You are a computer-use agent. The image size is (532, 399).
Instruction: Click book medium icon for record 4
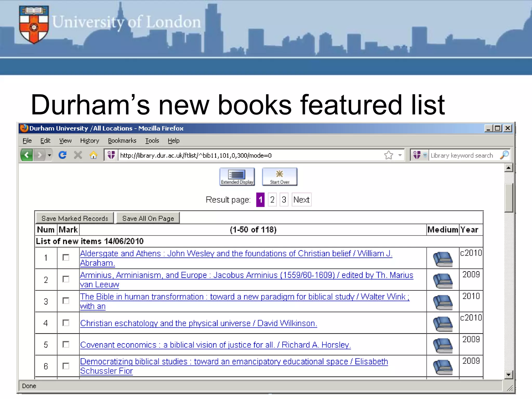click(x=443, y=324)
